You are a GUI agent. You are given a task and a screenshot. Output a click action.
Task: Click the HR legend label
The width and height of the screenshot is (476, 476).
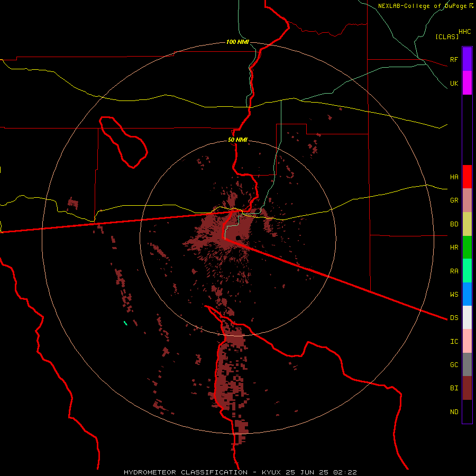pyautogui.click(x=454, y=248)
